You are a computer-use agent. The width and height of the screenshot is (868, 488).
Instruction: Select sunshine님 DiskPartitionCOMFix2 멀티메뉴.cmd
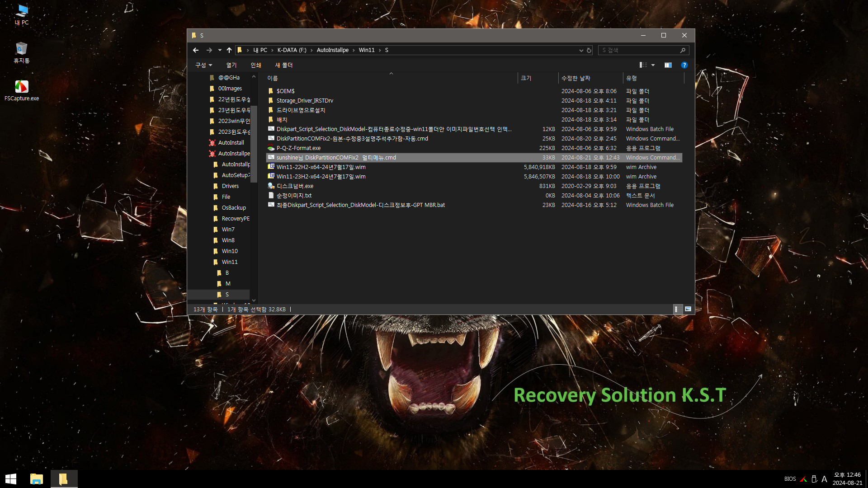click(474, 158)
